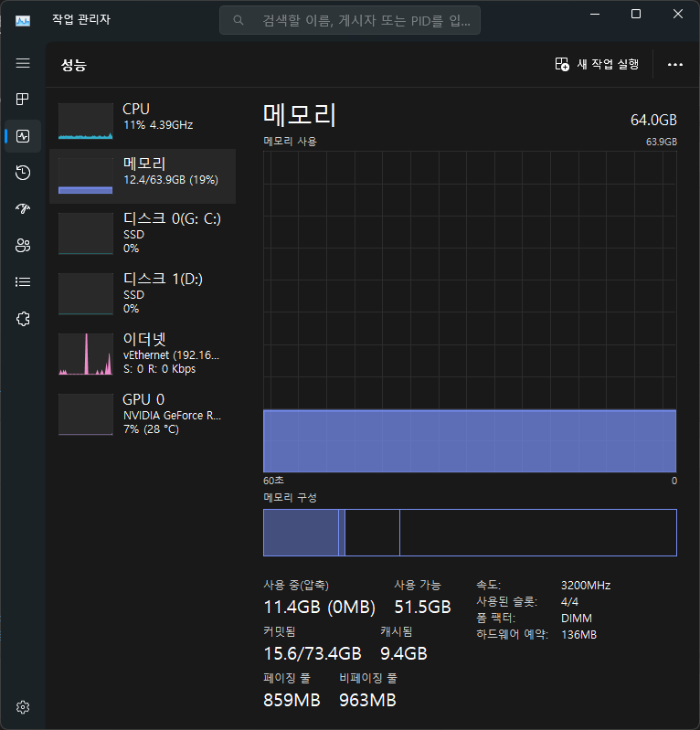
Task: Click the 사용 가능 label
Action: point(418,586)
